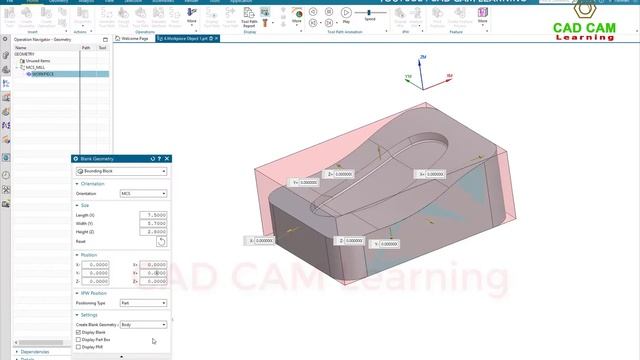Click the Speed slider handle
Image resolution: width=640 pixels, height=360 pixels.
369,13
